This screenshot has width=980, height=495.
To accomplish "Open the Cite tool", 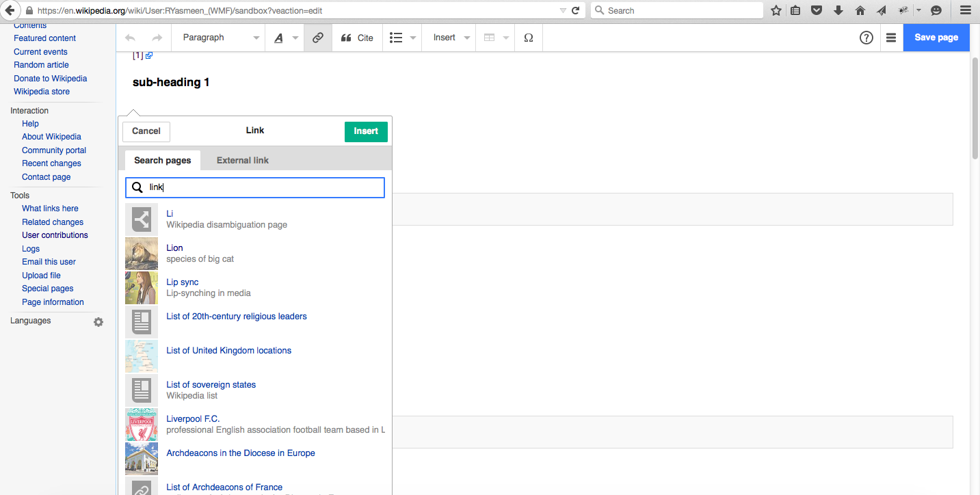I will (357, 38).
